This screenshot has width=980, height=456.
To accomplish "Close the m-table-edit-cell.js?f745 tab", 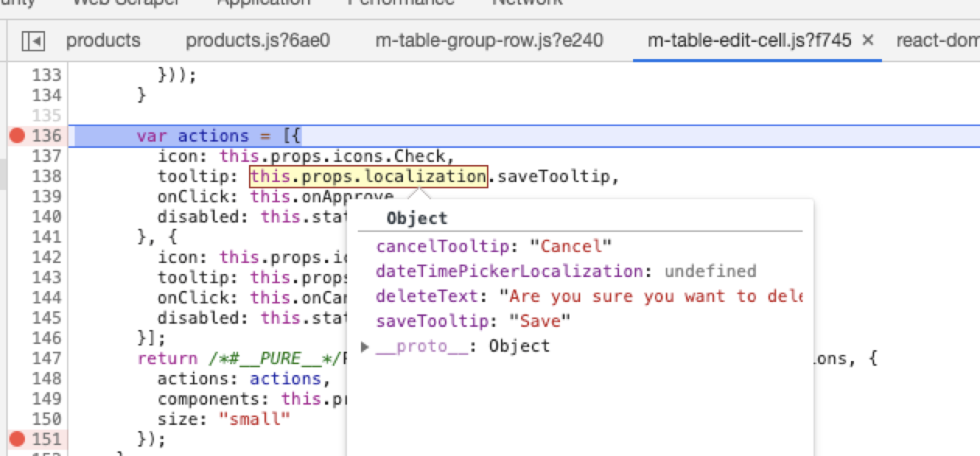I will pos(867,40).
